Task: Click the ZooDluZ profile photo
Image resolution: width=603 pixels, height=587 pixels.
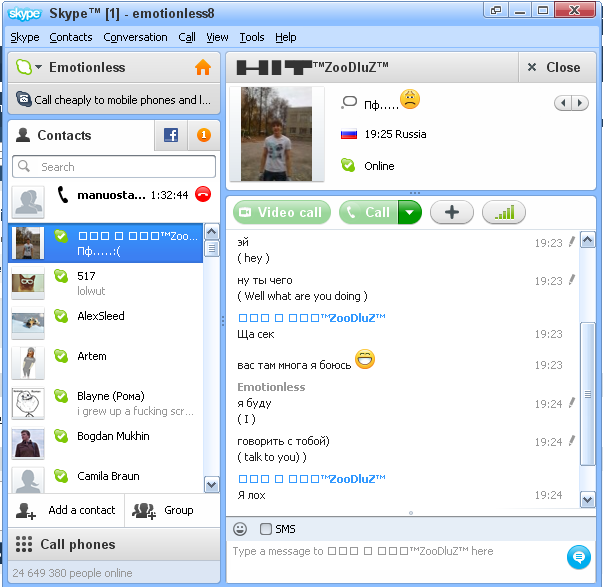Action: 277,134
